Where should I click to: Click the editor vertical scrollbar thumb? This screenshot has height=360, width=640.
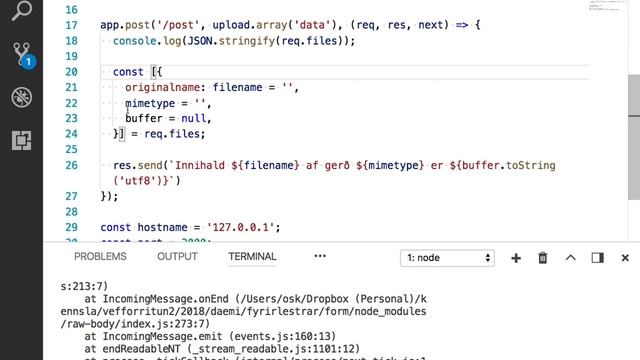point(634,137)
